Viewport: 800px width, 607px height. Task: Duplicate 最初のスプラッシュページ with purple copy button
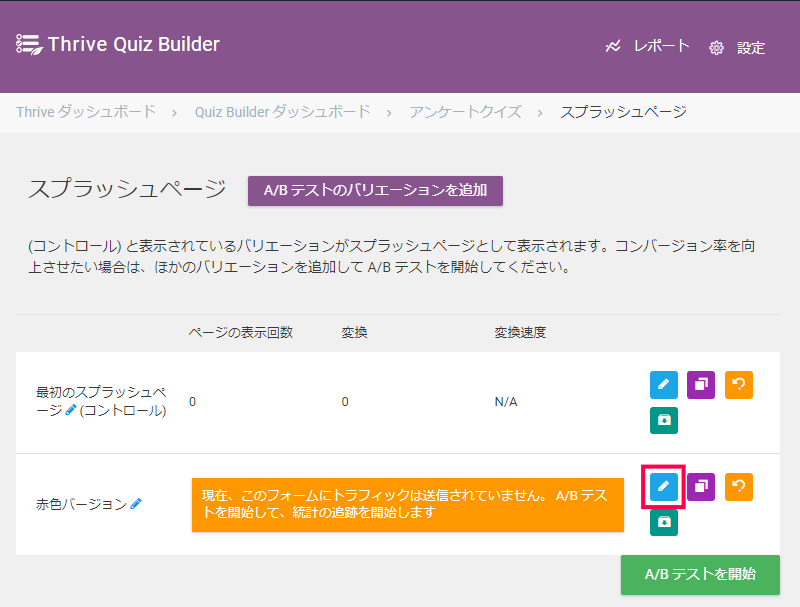click(701, 385)
